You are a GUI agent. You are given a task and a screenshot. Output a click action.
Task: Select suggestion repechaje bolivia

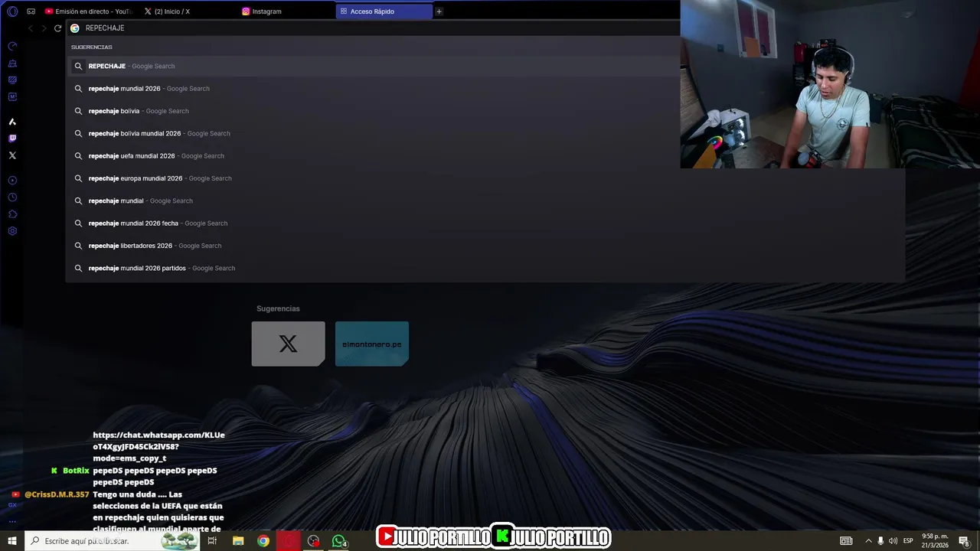tap(485, 111)
